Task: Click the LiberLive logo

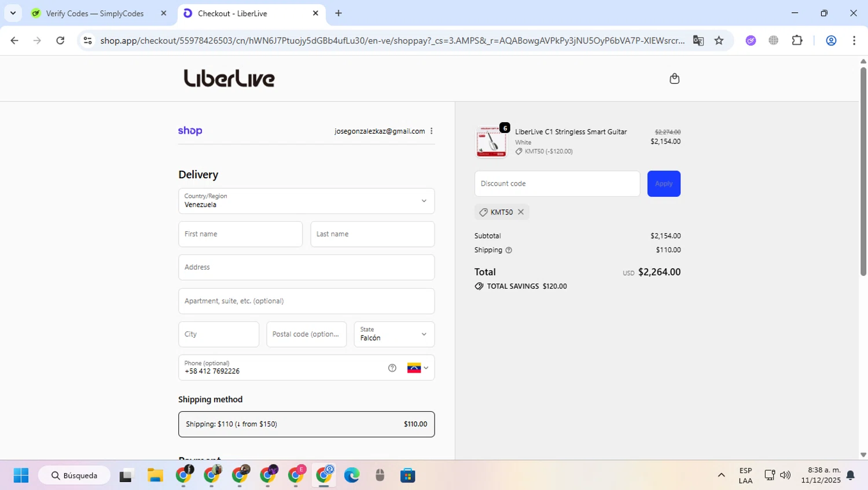Action: pos(229,78)
